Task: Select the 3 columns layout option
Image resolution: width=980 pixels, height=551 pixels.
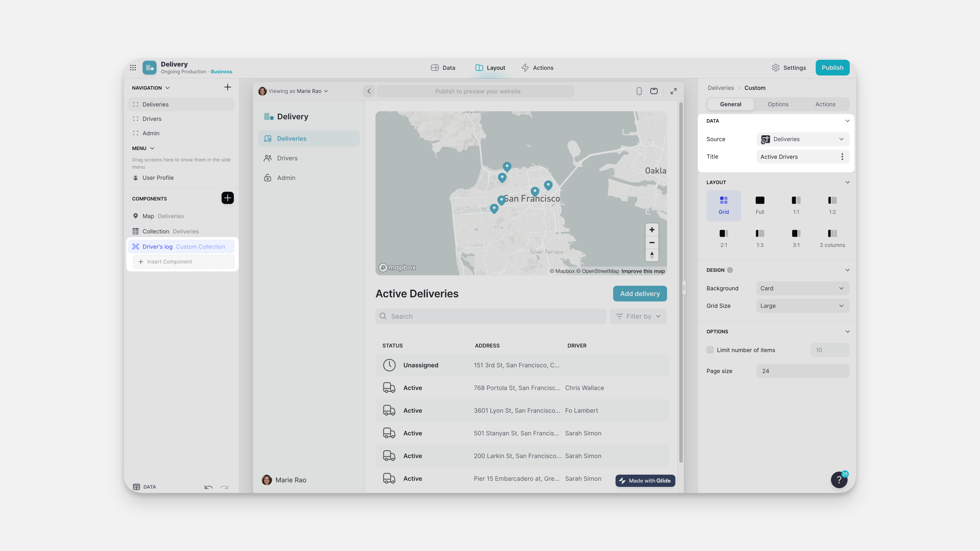Action: pyautogui.click(x=832, y=238)
